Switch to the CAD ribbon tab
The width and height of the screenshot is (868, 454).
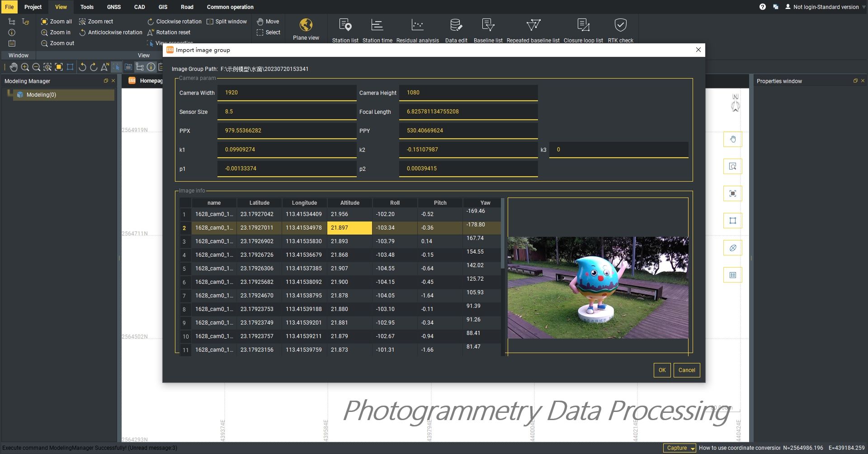[x=140, y=7]
